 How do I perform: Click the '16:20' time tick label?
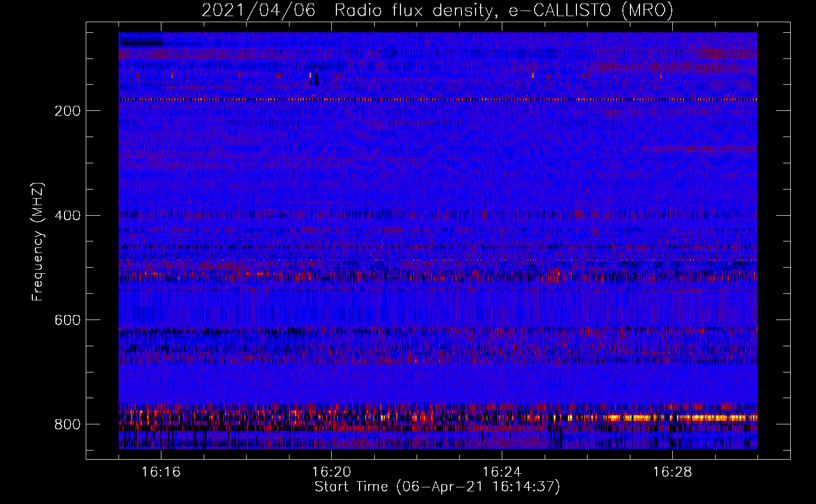[331, 472]
